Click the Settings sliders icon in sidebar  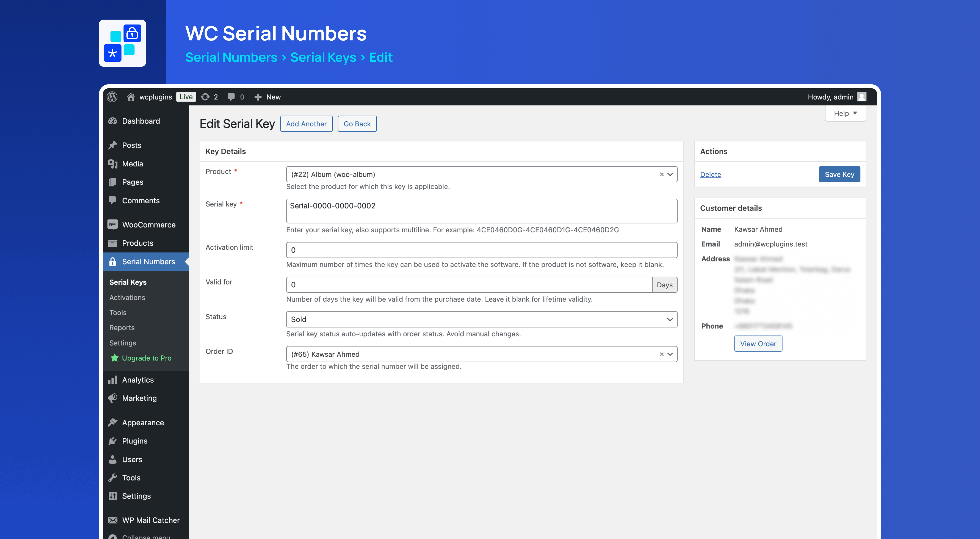click(x=113, y=496)
